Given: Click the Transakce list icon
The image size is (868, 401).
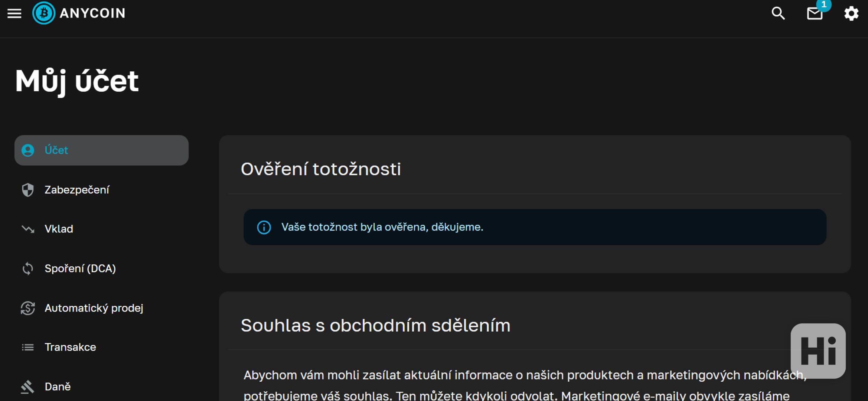Looking at the screenshot, I should click(28, 348).
